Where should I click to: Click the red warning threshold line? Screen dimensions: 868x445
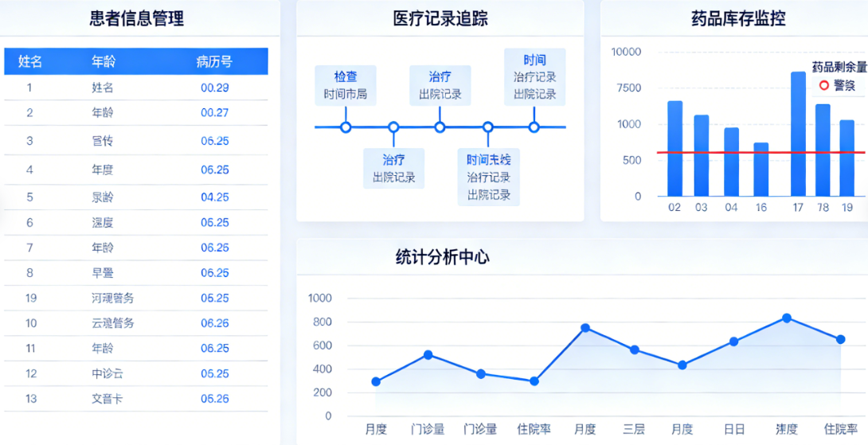pyautogui.click(x=760, y=152)
